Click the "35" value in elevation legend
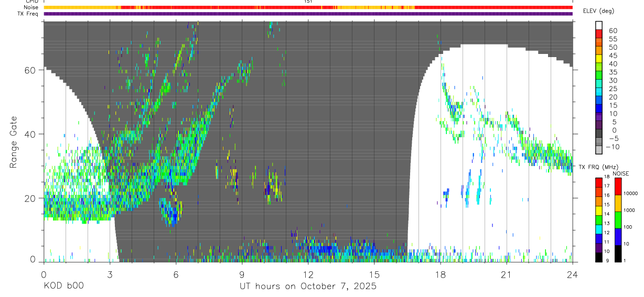 pyautogui.click(x=613, y=72)
